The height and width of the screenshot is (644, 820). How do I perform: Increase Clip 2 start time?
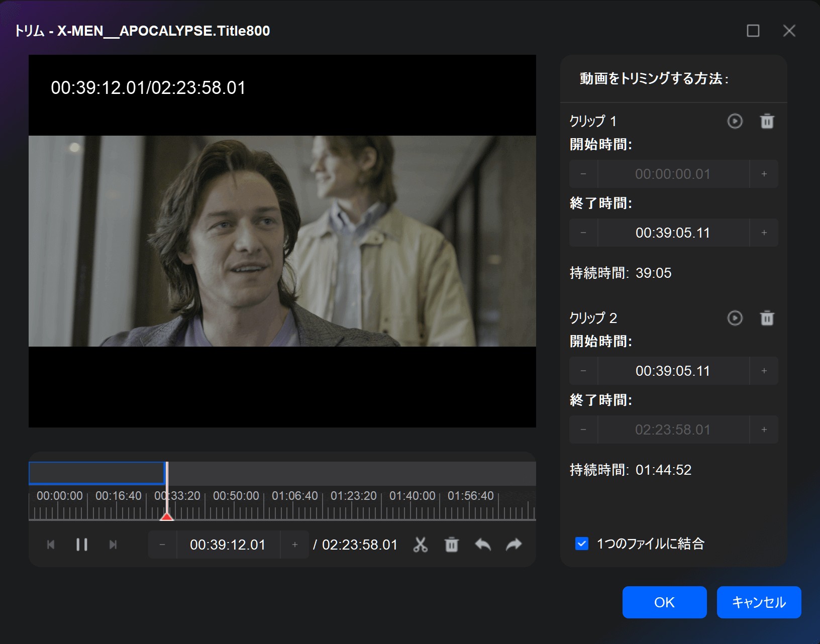pyautogui.click(x=764, y=371)
